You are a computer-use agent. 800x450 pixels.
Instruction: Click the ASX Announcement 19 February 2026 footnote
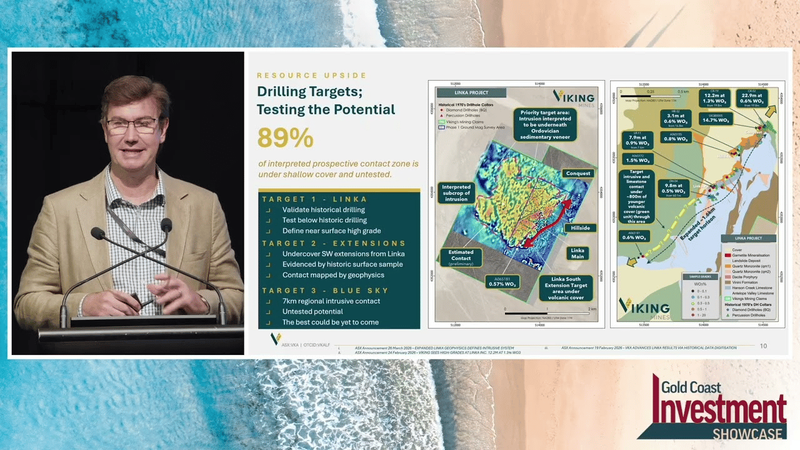[x=649, y=348]
